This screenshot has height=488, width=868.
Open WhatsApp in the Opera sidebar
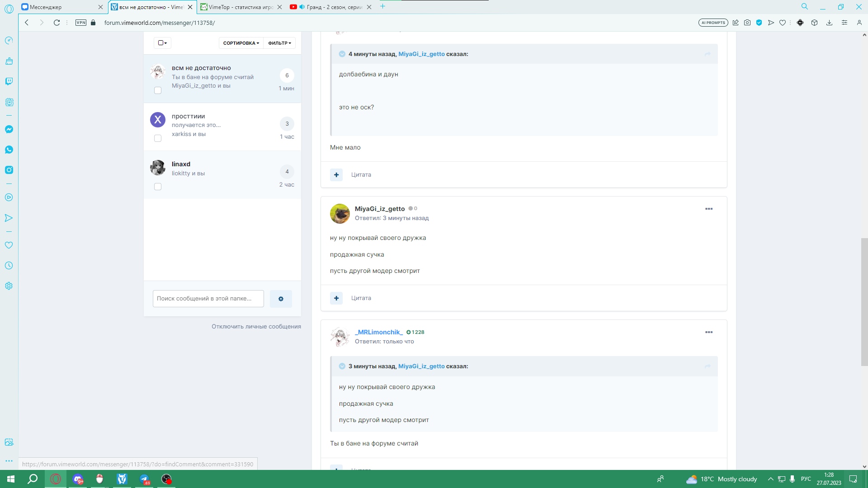[x=9, y=150]
